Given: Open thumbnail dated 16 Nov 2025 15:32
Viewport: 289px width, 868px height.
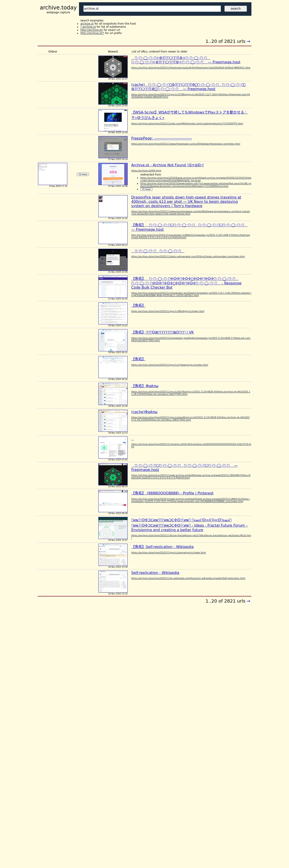Looking at the screenshot, I should (x=113, y=582).
